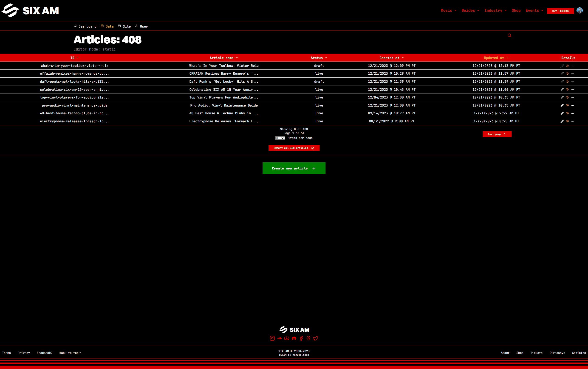Click the pencil icon for Celebrating SIX AM 15 Year
Viewport: 588px width, 369px height.
[x=562, y=90]
